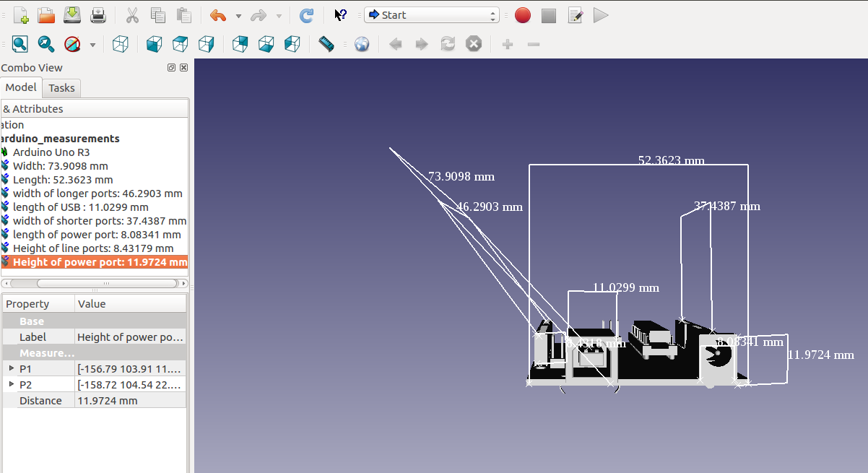Edit the Label property value
Image resolution: width=868 pixels, height=473 pixels.
pyautogui.click(x=131, y=337)
